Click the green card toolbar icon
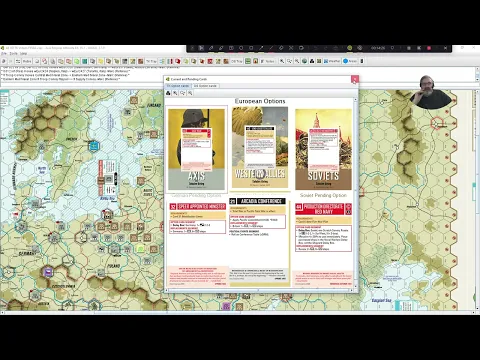This screenshot has width=480, height=360. (77, 61)
